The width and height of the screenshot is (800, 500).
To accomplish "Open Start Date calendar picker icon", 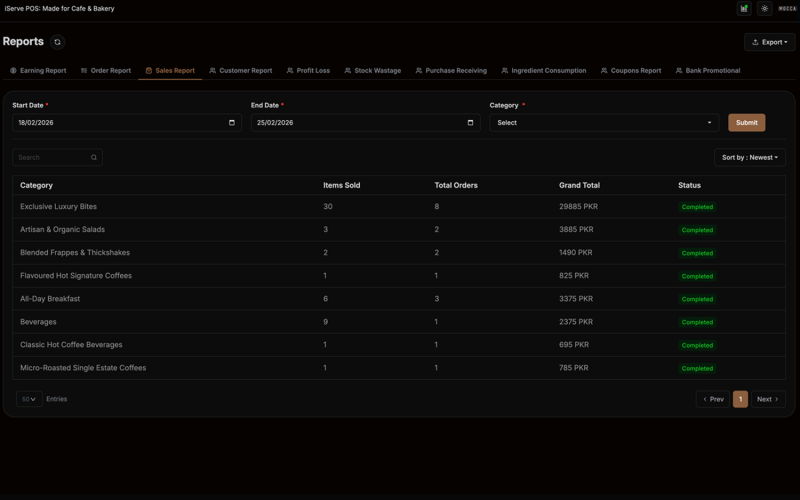I will tap(232, 123).
